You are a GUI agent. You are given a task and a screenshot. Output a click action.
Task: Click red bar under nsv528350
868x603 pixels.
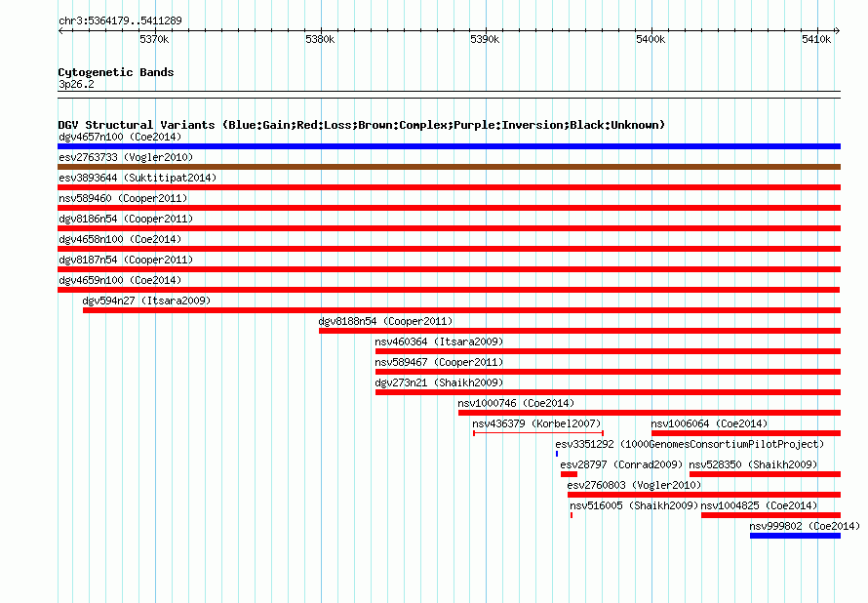pos(765,474)
